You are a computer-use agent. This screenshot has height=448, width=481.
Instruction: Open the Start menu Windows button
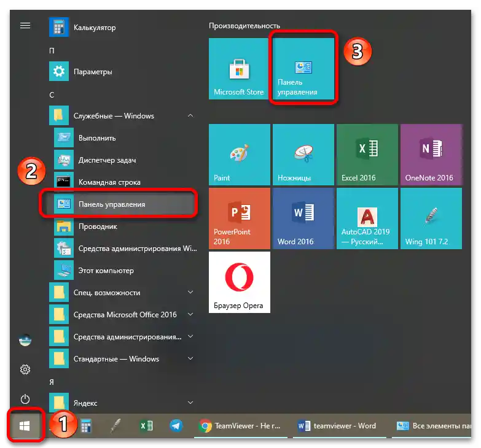(25, 425)
